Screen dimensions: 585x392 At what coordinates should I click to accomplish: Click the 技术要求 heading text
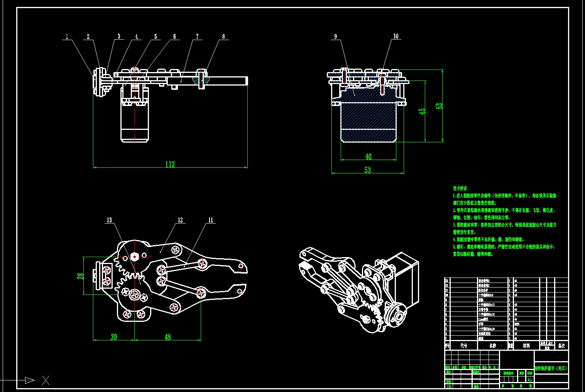(x=460, y=188)
